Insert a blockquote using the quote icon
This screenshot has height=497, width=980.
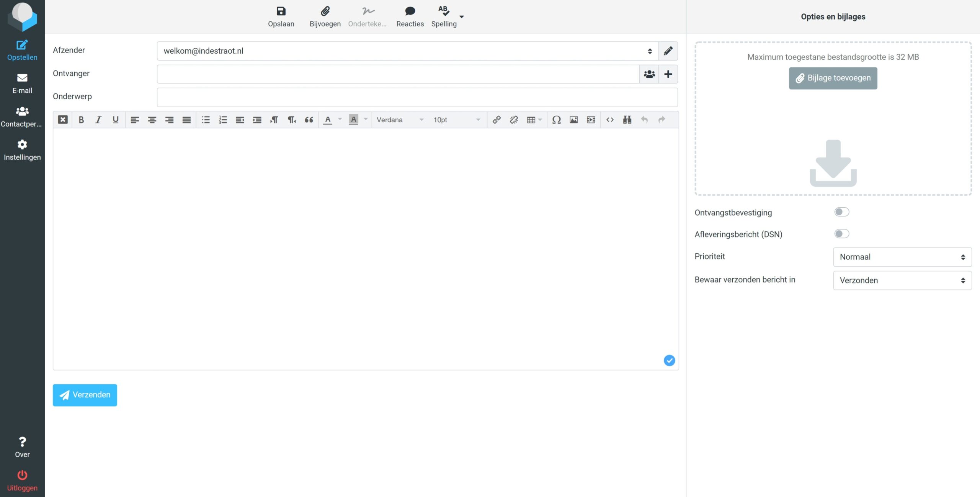coord(309,120)
